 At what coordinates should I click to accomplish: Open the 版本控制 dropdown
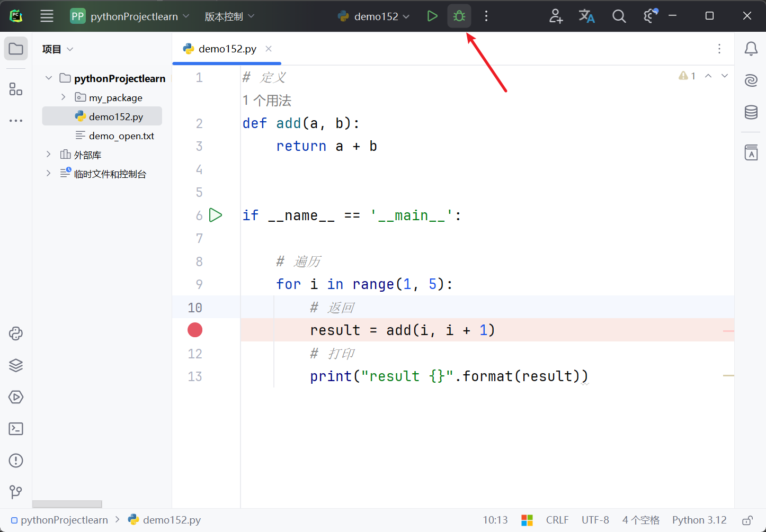pyautogui.click(x=229, y=16)
